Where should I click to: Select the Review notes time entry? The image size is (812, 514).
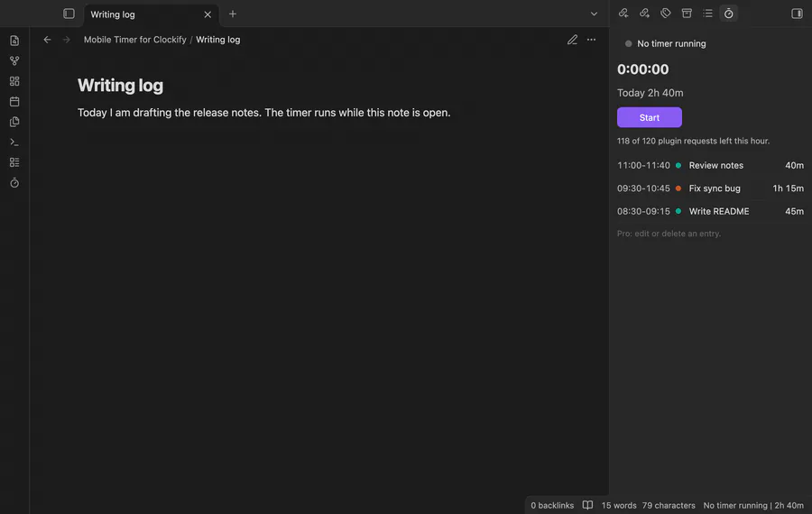click(x=710, y=165)
